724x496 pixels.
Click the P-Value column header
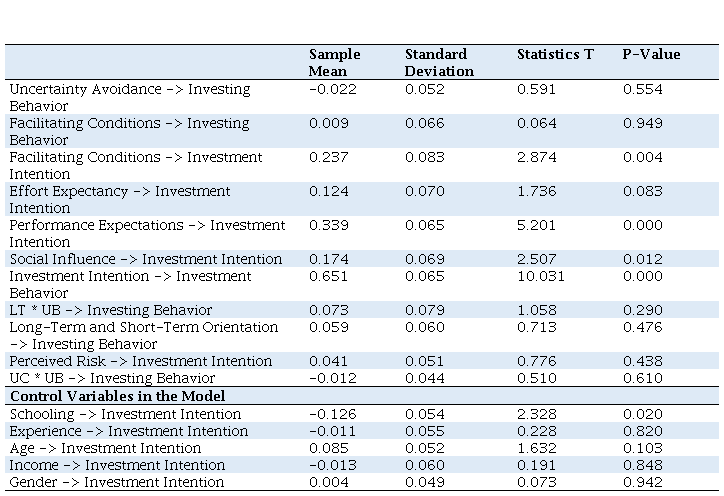[x=651, y=54]
